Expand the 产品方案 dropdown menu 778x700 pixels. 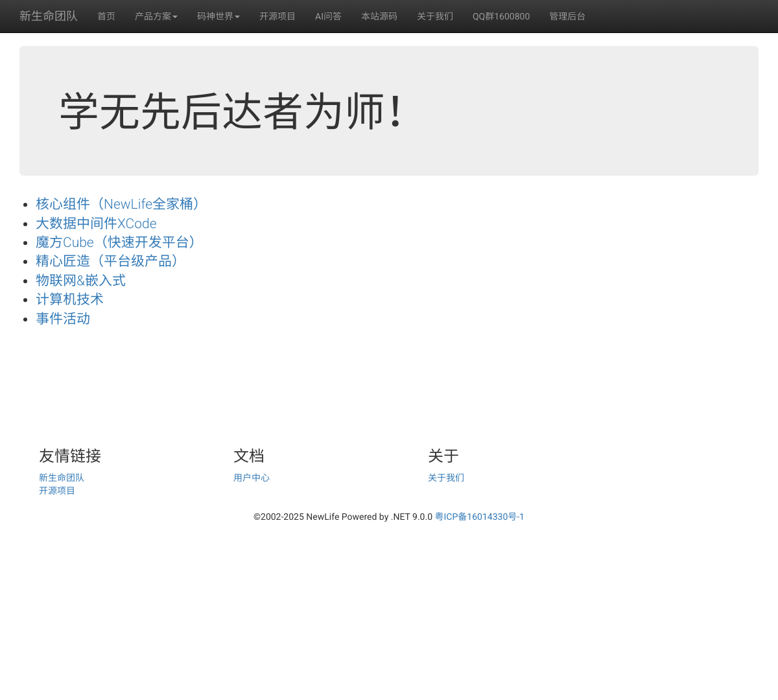(156, 16)
